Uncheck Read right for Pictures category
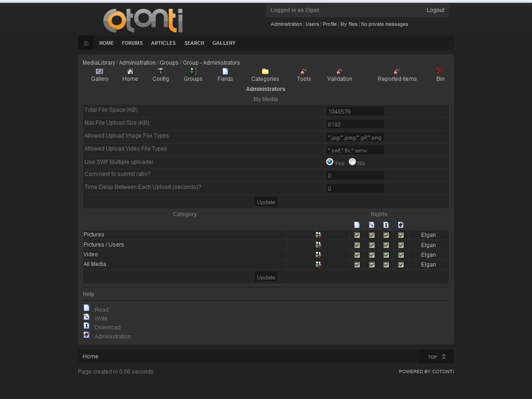The image size is (532, 399). coord(357,235)
